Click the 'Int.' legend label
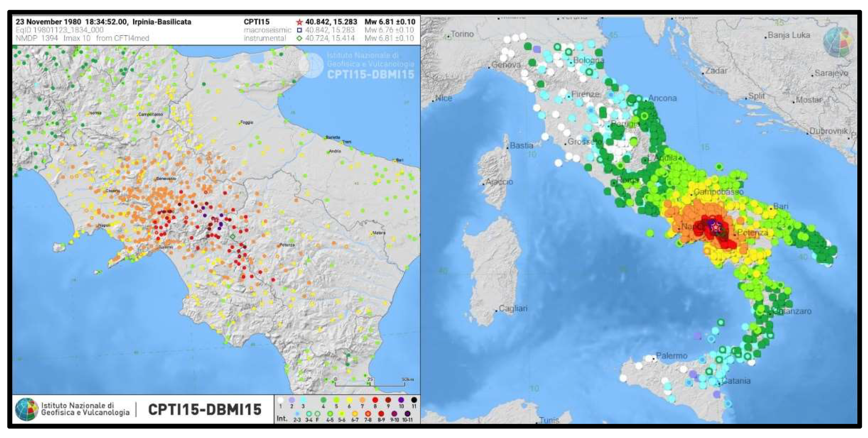 [x=282, y=419]
